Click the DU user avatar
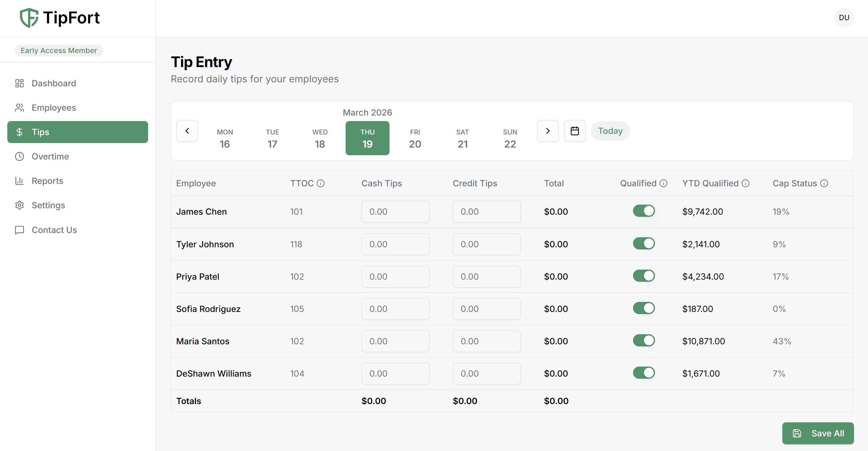The height and width of the screenshot is (451, 868). [x=844, y=17]
